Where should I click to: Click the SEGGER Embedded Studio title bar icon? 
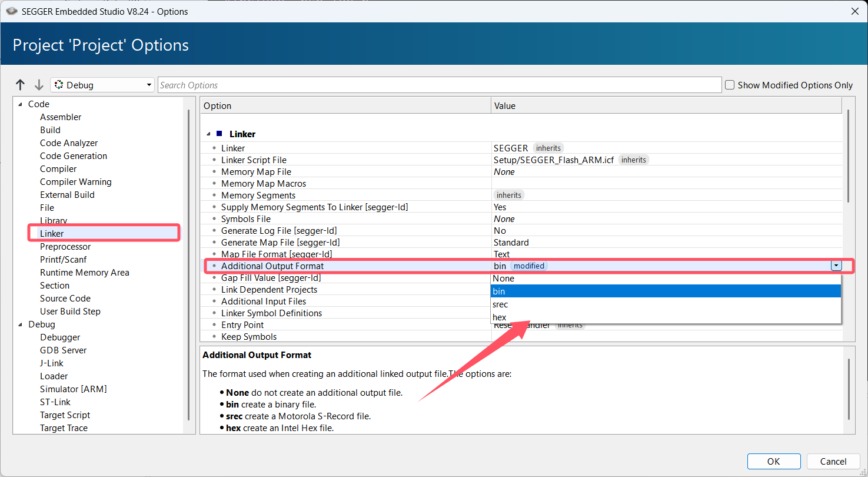(11, 11)
